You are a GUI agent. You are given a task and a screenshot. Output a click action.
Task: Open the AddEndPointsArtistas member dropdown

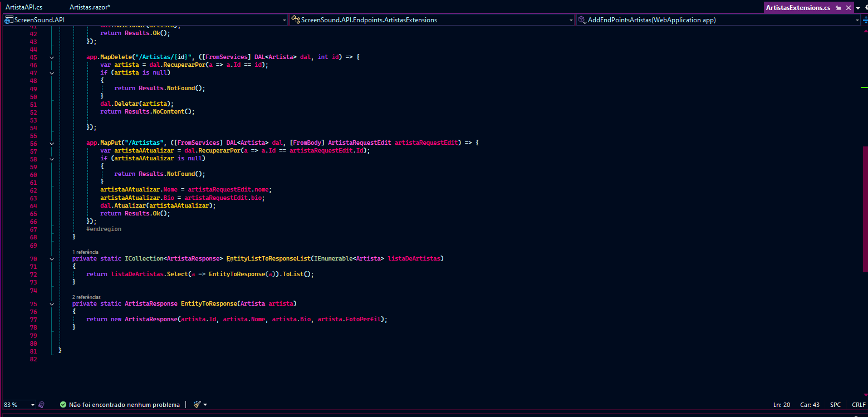point(719,20)
